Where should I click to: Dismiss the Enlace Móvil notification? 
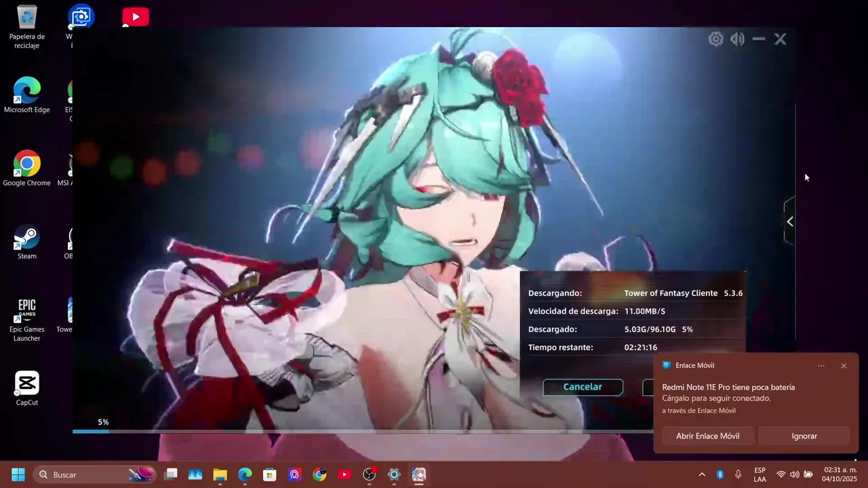(x=844, y=366)
